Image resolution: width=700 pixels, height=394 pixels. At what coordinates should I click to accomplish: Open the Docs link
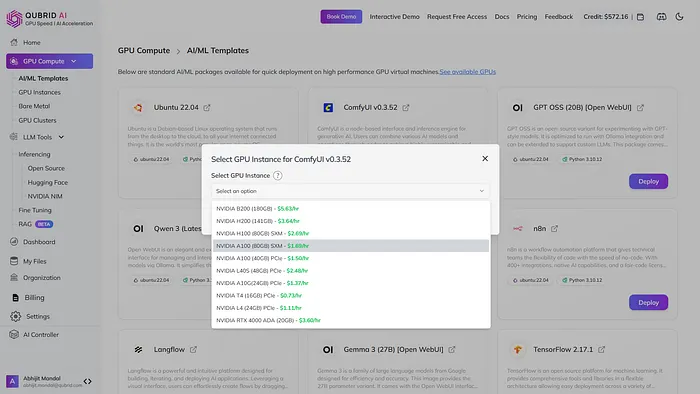pyautogui.click(x=502, y=17)
